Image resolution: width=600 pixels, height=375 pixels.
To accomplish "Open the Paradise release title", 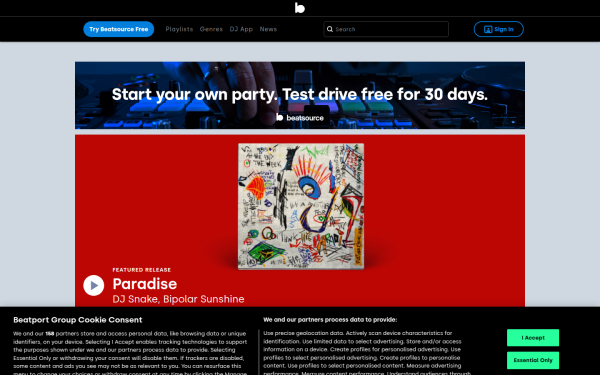I will coord(145,284).
